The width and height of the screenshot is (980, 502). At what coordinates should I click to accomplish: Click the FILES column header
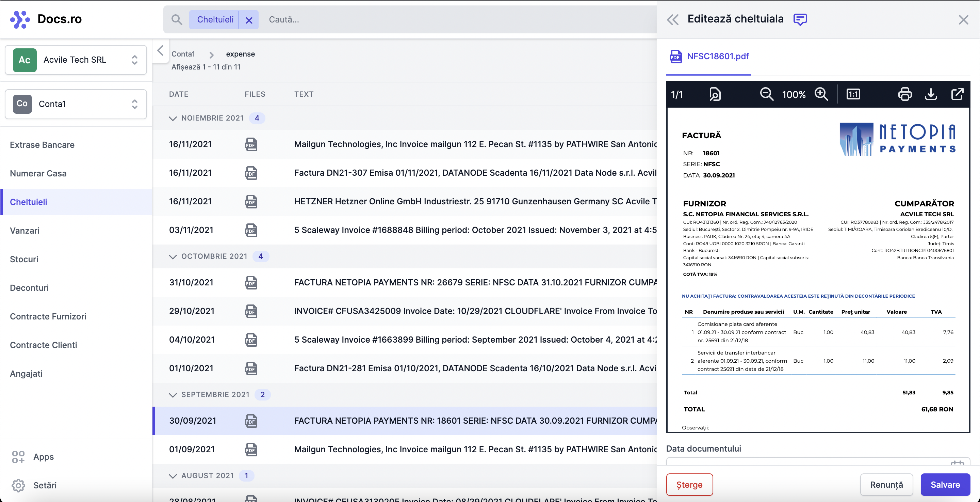tap(255, 94)
